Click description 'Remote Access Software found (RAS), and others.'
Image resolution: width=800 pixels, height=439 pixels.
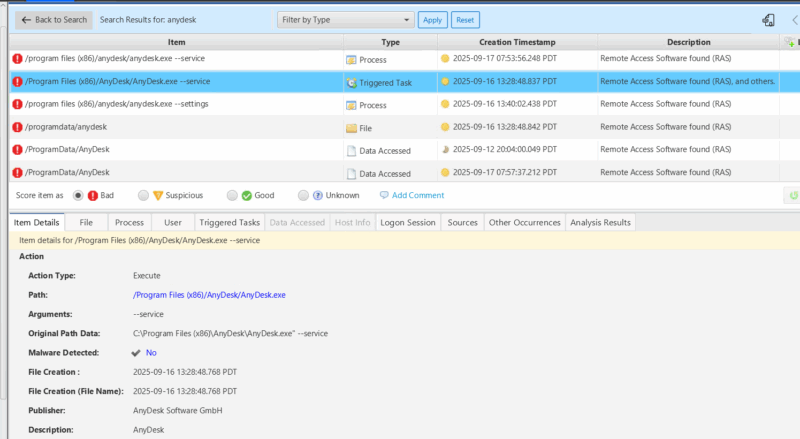coord(688,81)
